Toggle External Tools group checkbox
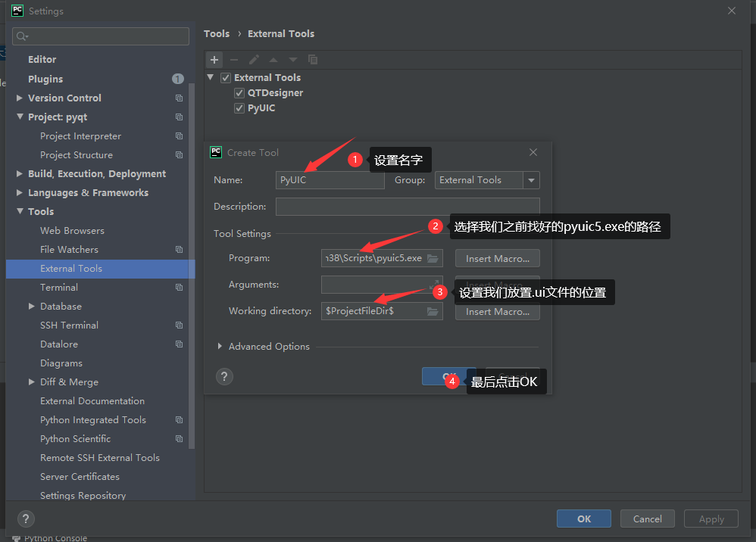 tap(226, 77)
